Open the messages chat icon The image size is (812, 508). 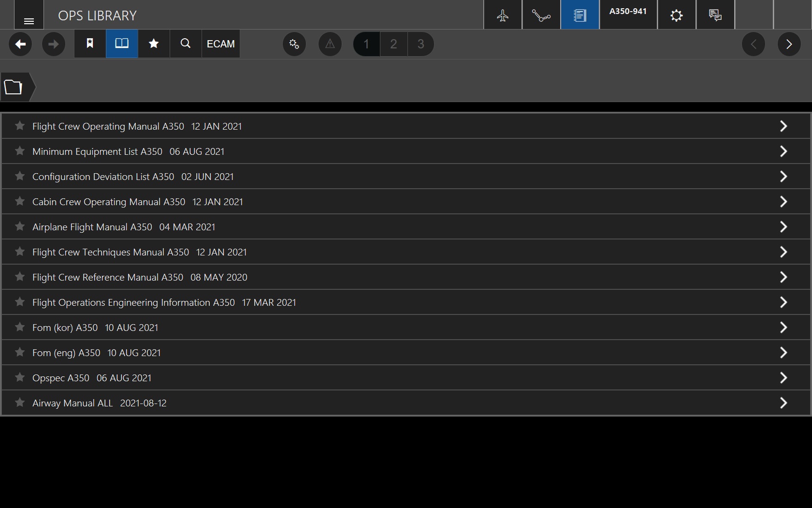click(x=715, y=15)
